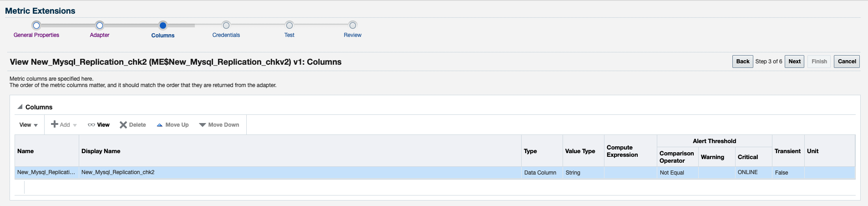
Task: Open the View dropdown menu
Action: pos(29,125)
